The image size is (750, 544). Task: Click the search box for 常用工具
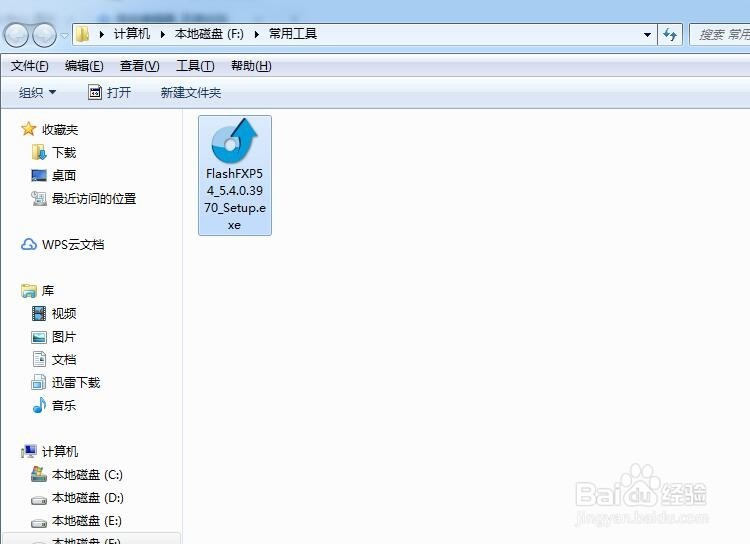tap(720, 34)
